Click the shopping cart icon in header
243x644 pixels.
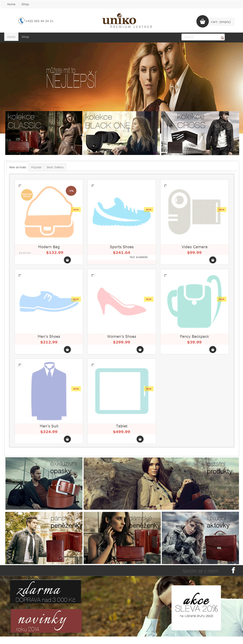[x=202, y=21]
